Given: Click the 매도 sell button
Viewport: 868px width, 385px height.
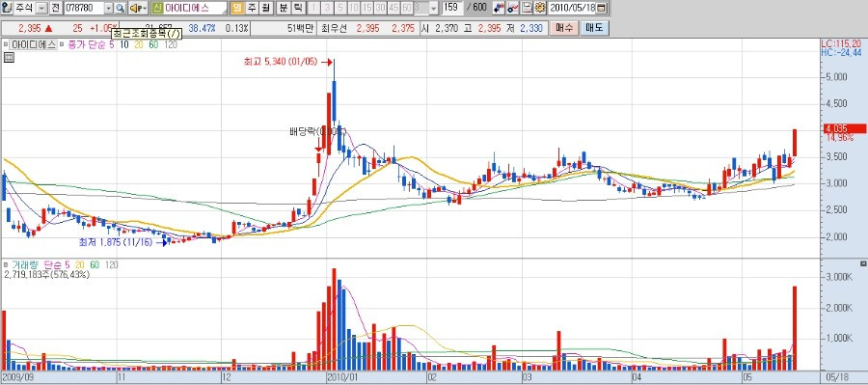Looking at the screenshot, I should click(x=594, y=28).
